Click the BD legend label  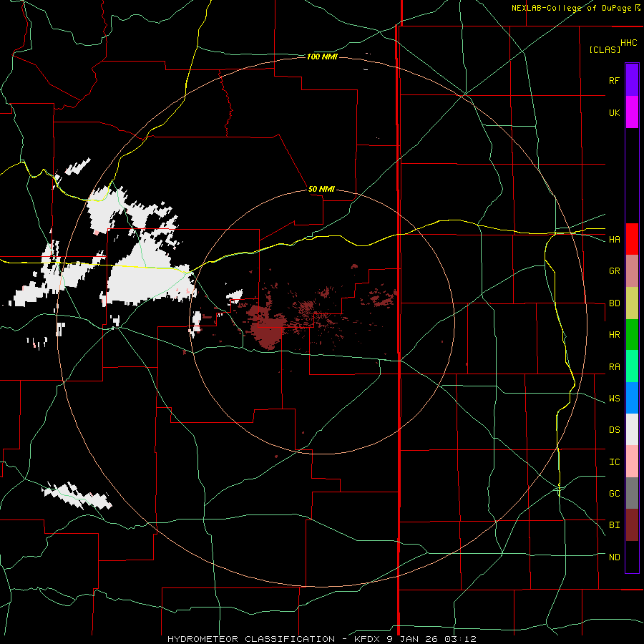(614, 303)
